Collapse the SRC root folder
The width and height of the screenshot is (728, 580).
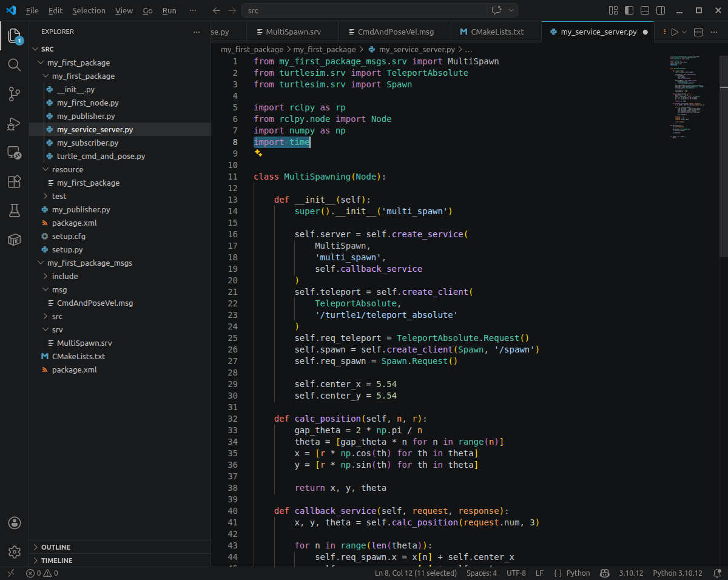35,49
